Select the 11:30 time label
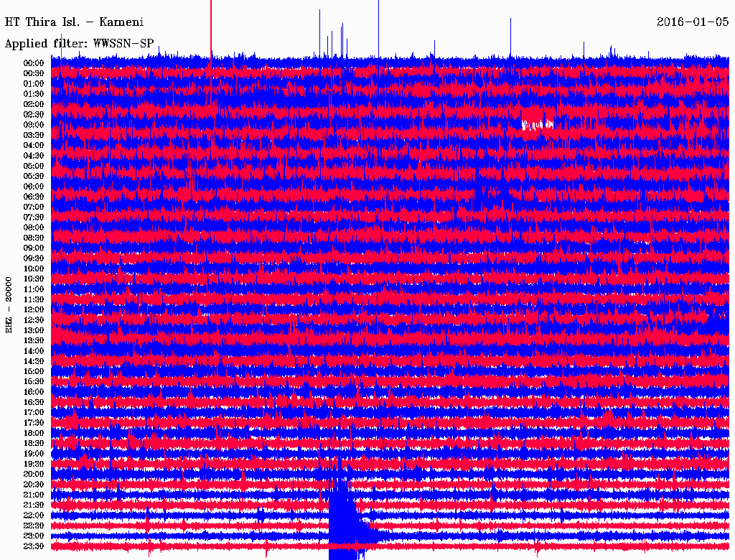The image size is (735, 560). point(34,299)
